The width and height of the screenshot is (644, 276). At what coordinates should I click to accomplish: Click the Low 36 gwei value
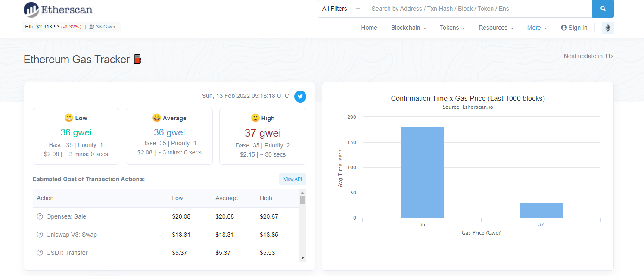point(76,132)
